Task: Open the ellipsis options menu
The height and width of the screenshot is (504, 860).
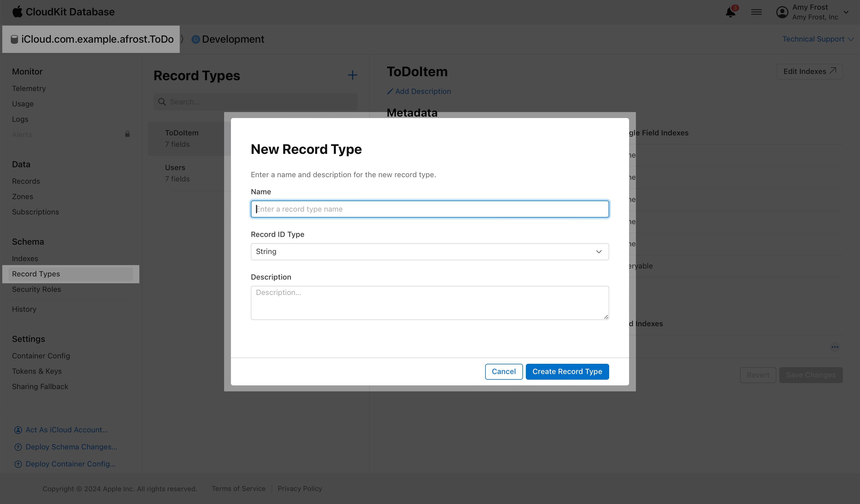Action: pos(835,347)
